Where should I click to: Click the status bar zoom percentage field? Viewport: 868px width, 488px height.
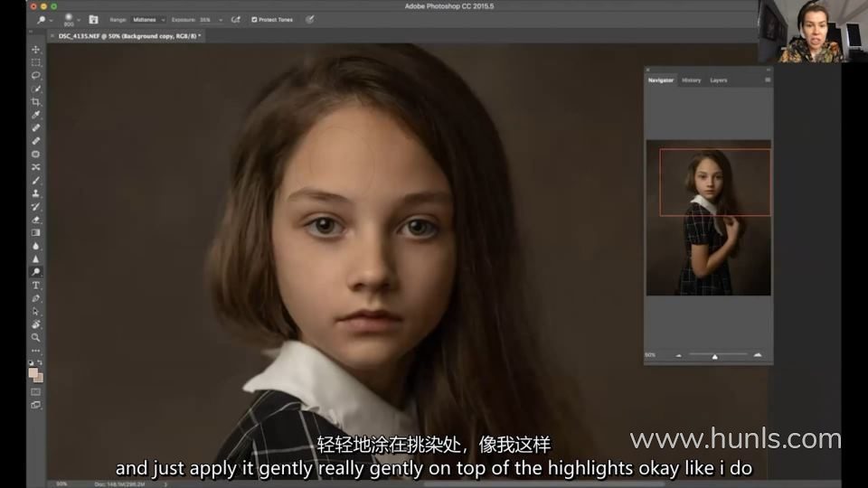(62, 484)
